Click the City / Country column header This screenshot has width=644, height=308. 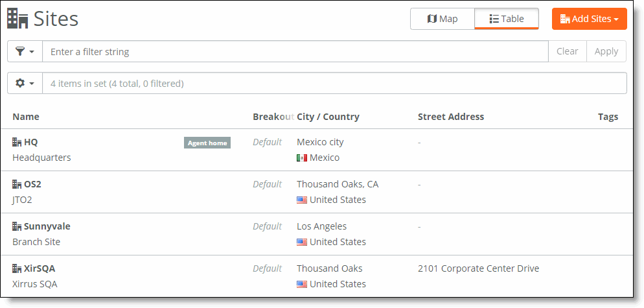point(328,117)
